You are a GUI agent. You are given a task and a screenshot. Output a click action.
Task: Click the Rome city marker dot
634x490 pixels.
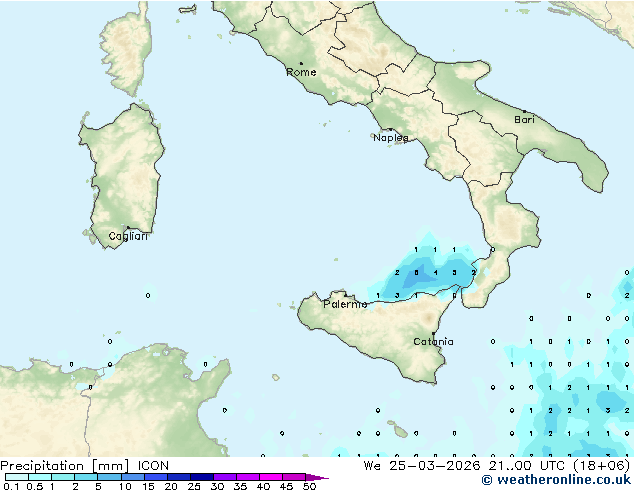pos(301,63)
